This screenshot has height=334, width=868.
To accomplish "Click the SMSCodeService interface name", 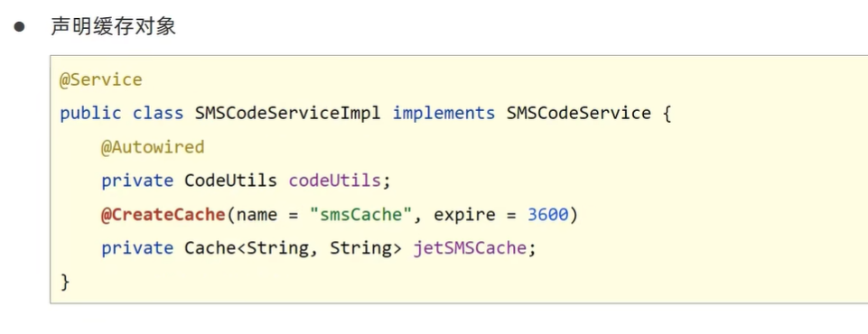I will point(579,114).
